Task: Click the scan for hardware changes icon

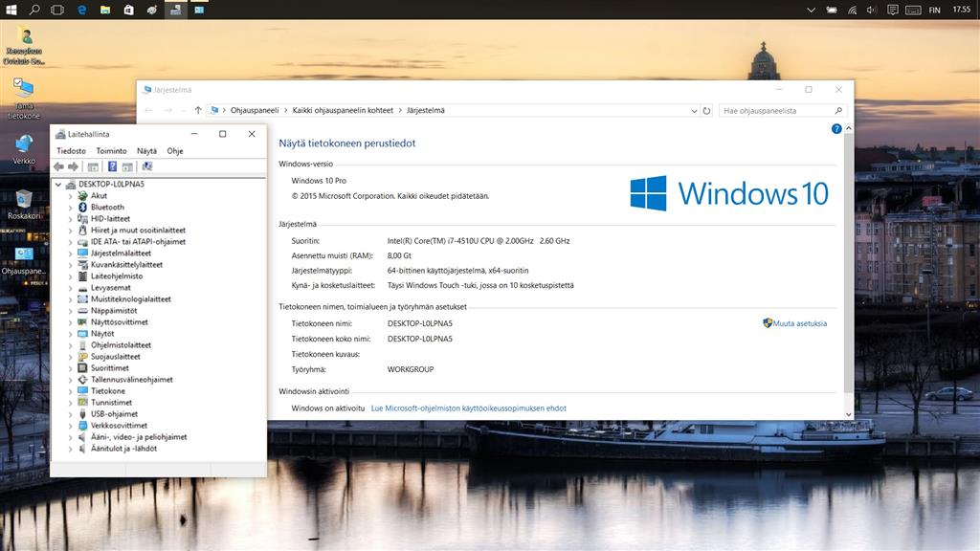Action: [146, 166]
